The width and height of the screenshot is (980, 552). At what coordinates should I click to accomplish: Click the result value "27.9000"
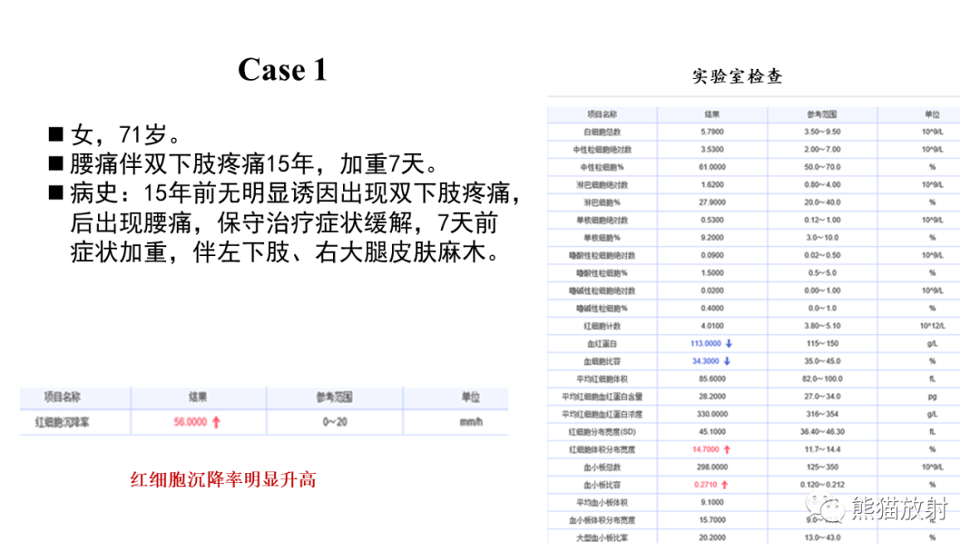(x=712, y=202)
